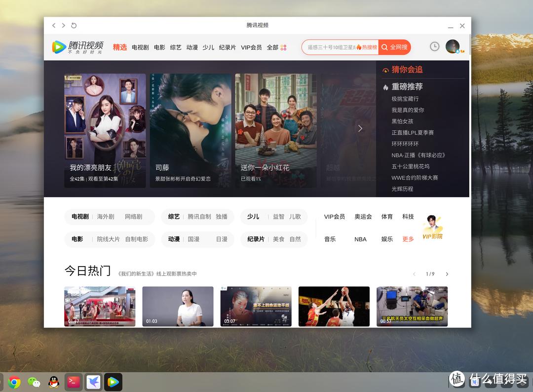Launch the Thunder download app in the dock

93,382
